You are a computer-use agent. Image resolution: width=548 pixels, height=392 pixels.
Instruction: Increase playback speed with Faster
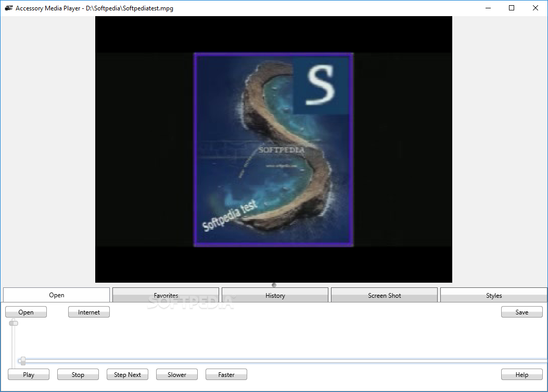tap(226, 374)
